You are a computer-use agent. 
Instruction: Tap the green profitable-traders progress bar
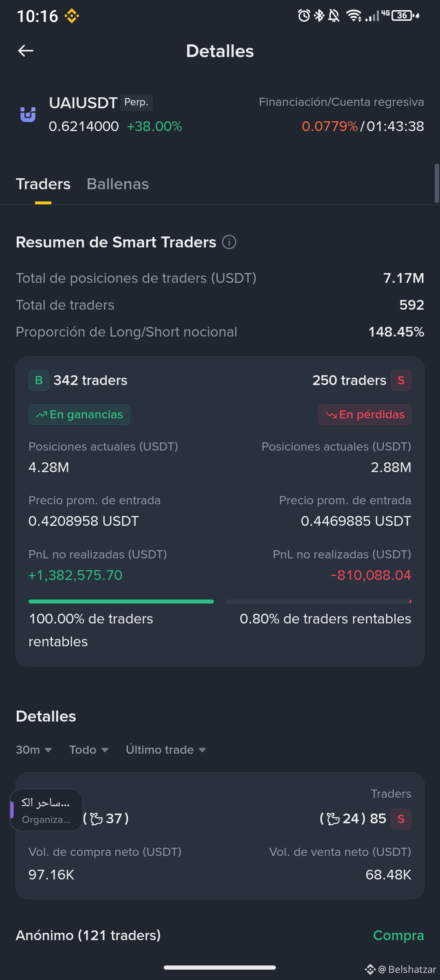pyautogui.click(x=121, y=601)
